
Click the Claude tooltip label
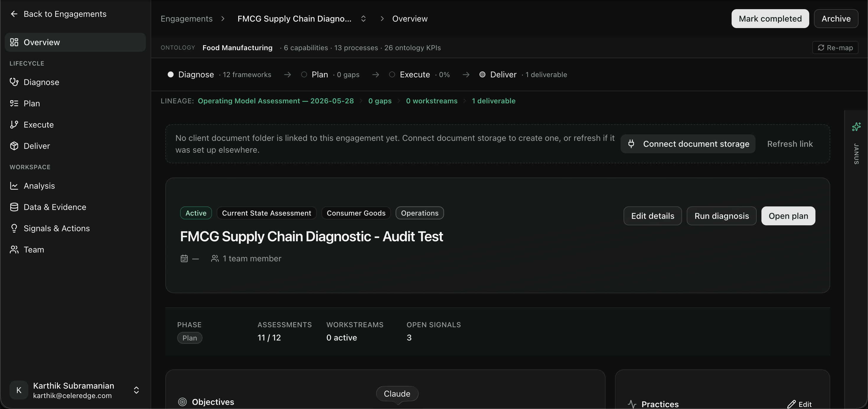click(397, 394)
